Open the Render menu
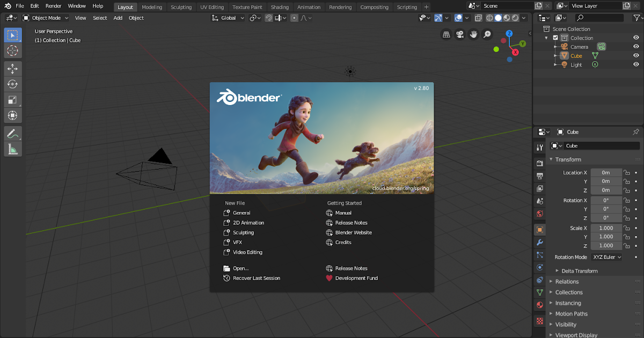 pos(53,6)
